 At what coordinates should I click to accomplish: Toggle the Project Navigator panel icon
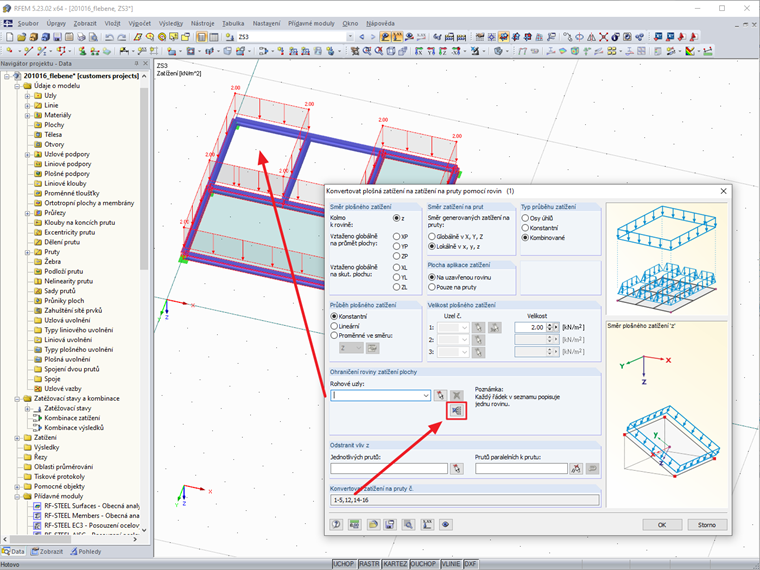click(x=202, y=37)
